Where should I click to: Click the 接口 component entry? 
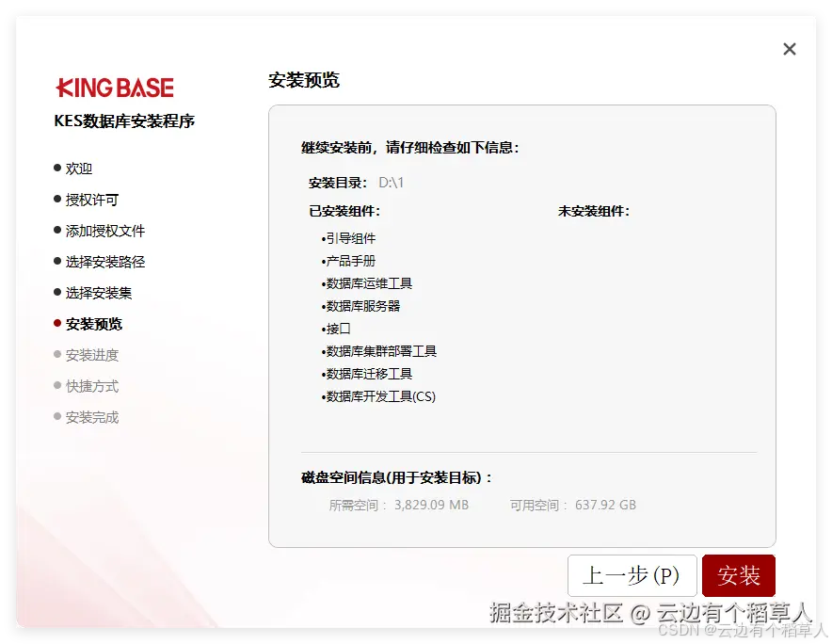pyautogui.click(x=336, y=329)
